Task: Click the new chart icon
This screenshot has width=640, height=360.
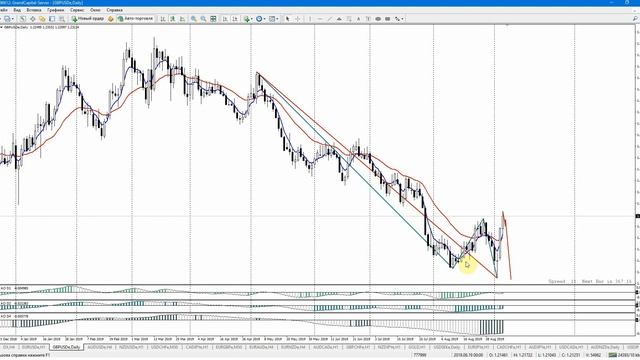Action: 7,19
